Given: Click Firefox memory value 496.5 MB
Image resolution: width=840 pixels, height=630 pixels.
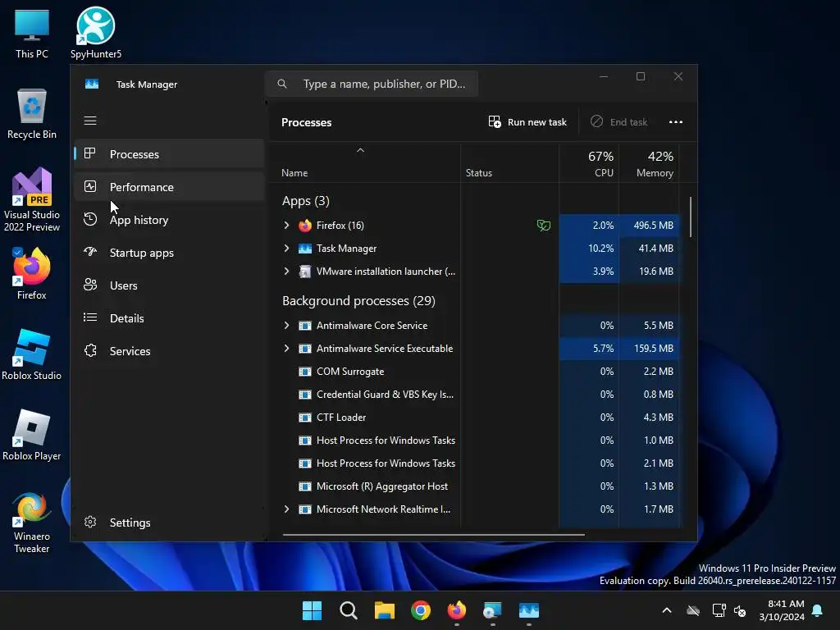Looking at the screenshot, I should coord(654,226).
